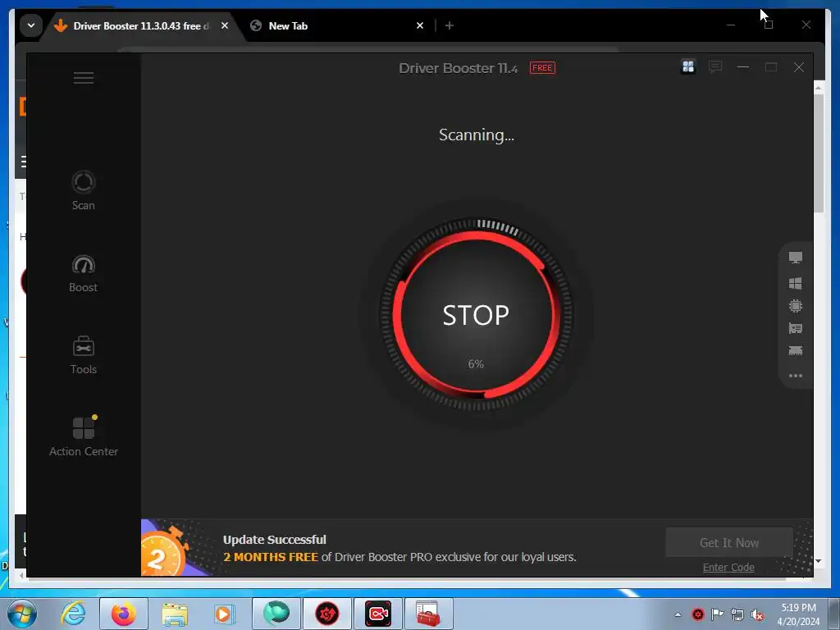Open the red toolbox taskbar app
Screen dimensions: 840x630
429,614
